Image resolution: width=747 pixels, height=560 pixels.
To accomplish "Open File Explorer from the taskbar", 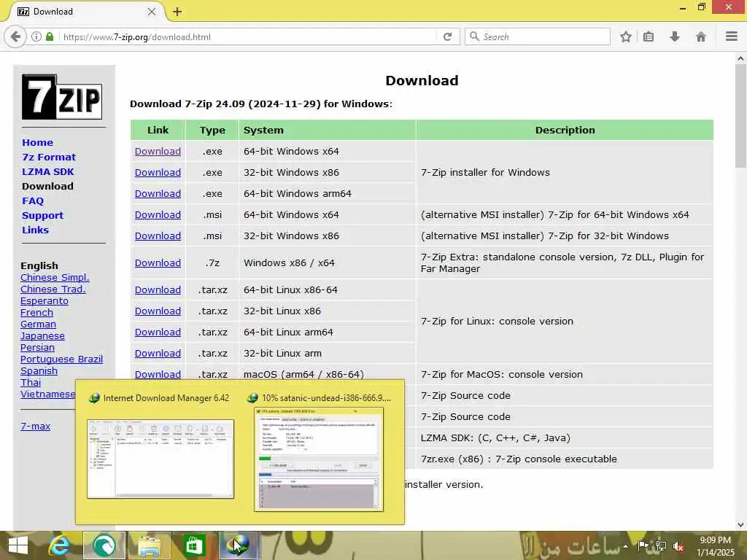I will pyautogui.click(x=149, y=545).
